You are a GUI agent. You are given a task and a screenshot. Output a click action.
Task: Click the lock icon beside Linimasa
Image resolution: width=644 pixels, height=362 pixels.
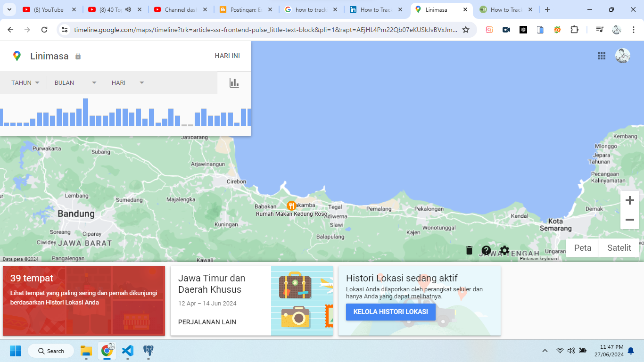[78, 56]
